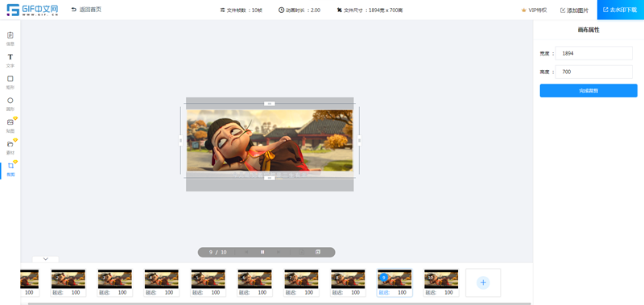This screenshot has height=305, width=644.
Task: Select the 裁剪 crop tool
Action: [x=10, y=169]
